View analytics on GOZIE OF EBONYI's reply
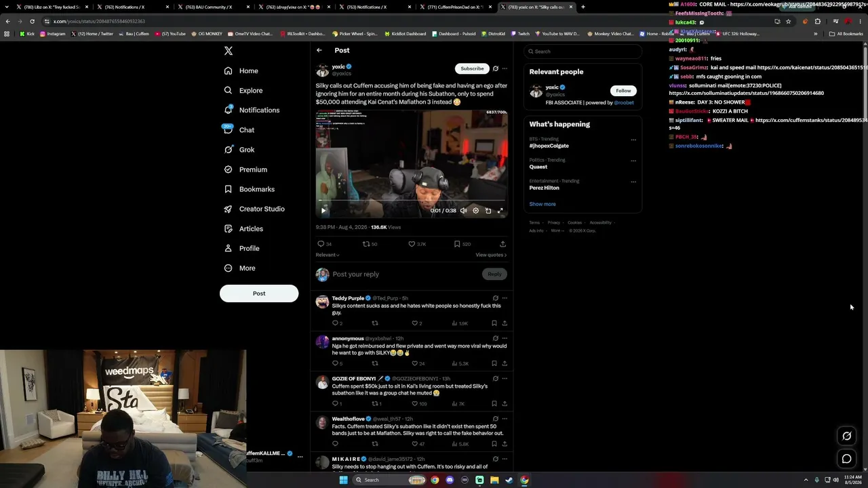868x488 pixels. pyautogui.click(x=459, y=404)
